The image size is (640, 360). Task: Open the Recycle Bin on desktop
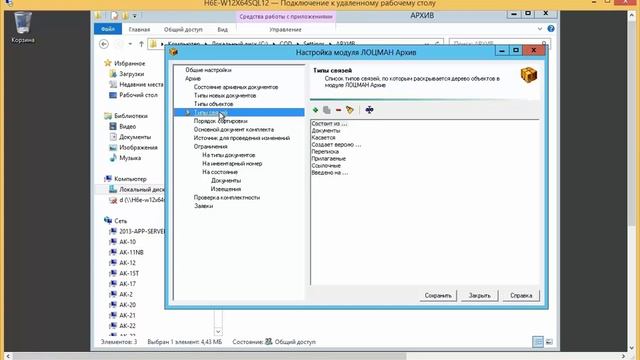[23, 27]
